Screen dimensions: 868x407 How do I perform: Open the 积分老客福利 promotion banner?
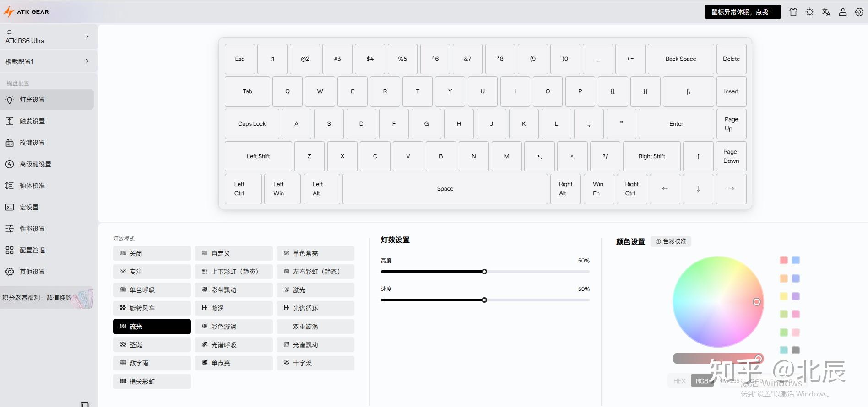pyautogui.click(x=47, y=298)
